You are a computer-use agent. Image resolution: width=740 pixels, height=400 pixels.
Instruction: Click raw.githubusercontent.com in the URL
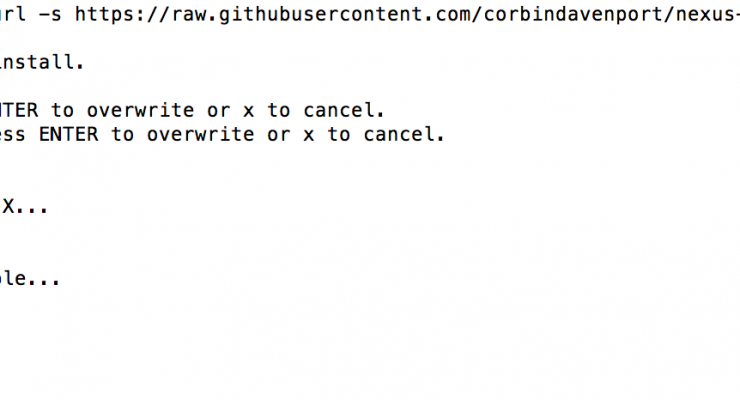[x=320, y=14]
